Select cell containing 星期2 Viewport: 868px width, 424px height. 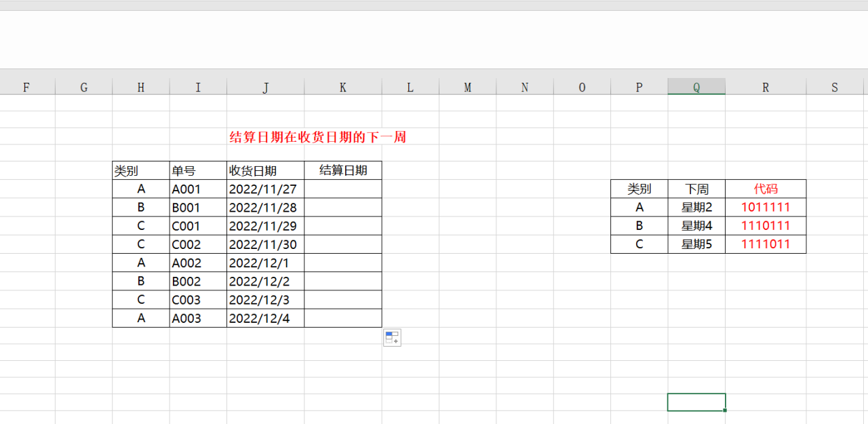696,208
